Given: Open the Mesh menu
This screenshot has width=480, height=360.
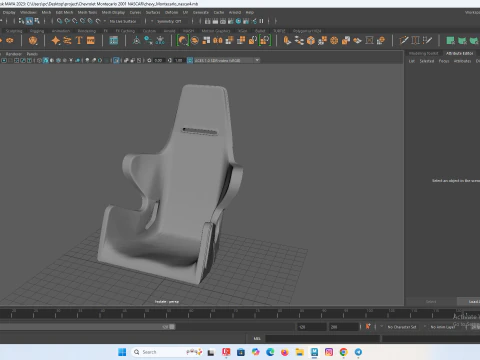Looking at the screenshot, I should (46, 12).
